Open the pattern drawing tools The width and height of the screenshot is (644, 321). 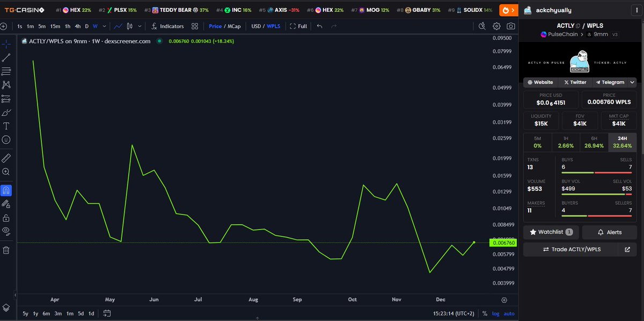(6, 85)
